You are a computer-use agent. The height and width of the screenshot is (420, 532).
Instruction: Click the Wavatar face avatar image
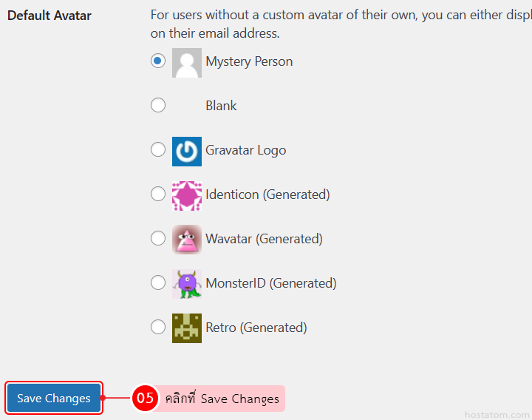[x=186, y=240]
